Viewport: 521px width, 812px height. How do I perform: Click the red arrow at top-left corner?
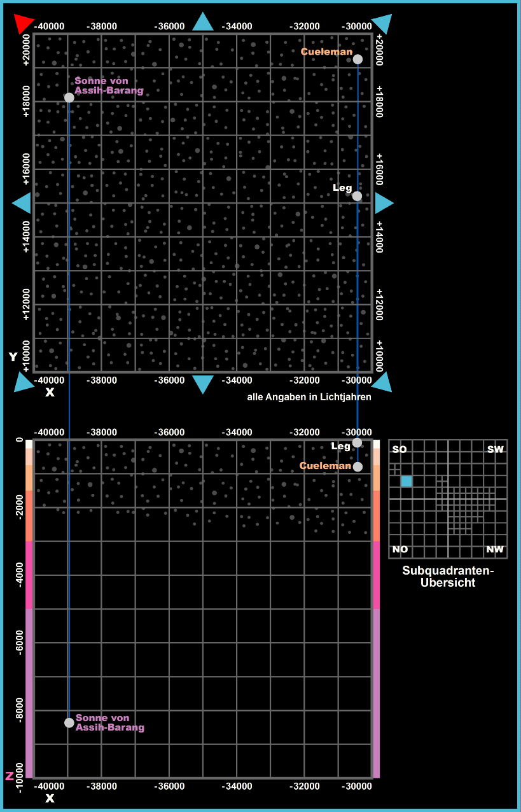[24, 23]
